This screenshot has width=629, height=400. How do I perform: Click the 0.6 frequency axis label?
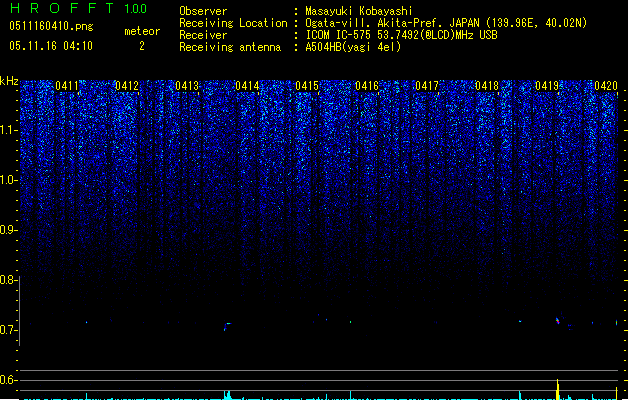pyautogui.click(x=8, y=380)
